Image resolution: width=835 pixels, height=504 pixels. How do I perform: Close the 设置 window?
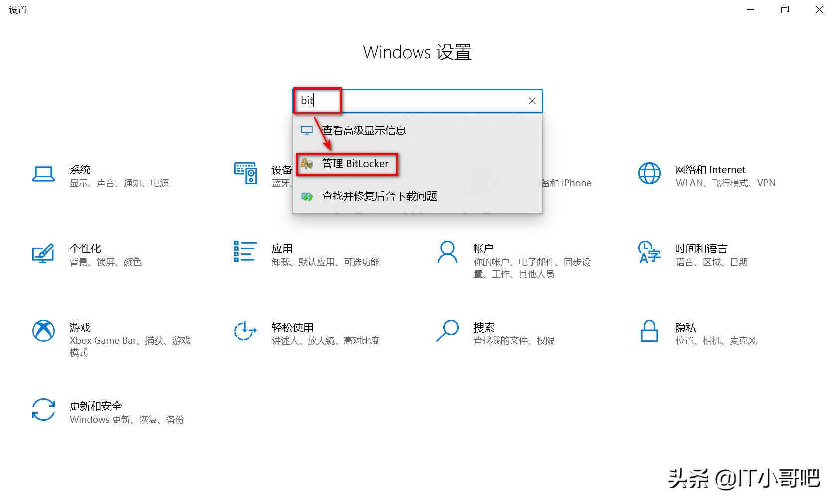[x=819, y=10]
